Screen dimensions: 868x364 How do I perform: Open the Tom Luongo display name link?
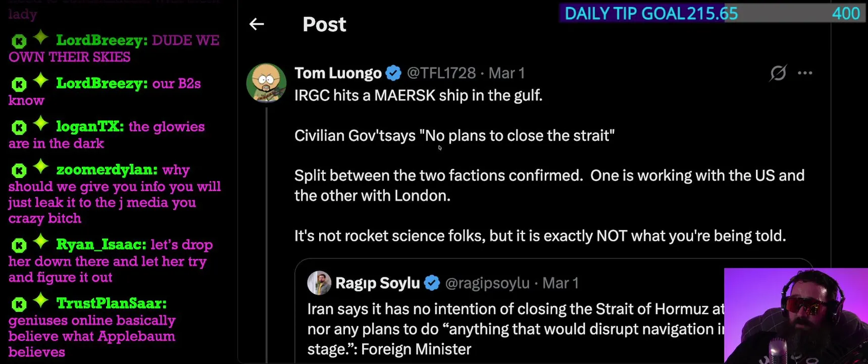[338, 73]
